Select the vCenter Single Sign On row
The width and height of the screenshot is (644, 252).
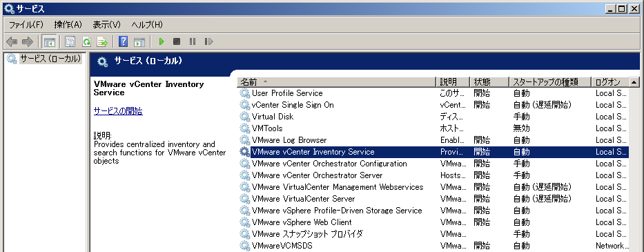(433, 105)
